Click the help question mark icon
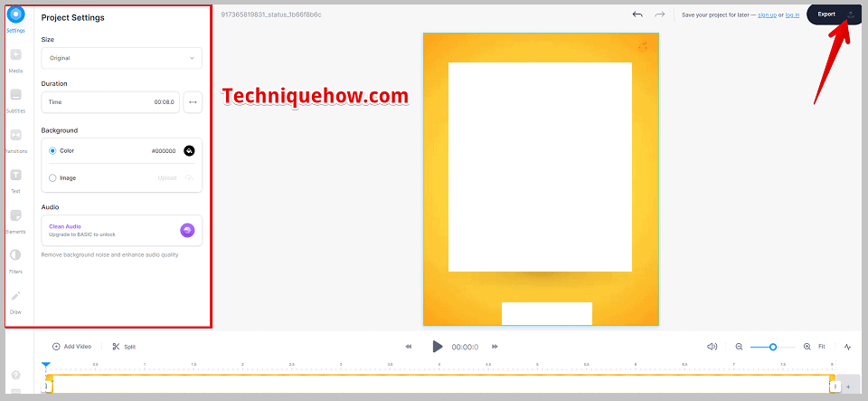This screenshot has width=868, height=401. (x=16, y=375)
